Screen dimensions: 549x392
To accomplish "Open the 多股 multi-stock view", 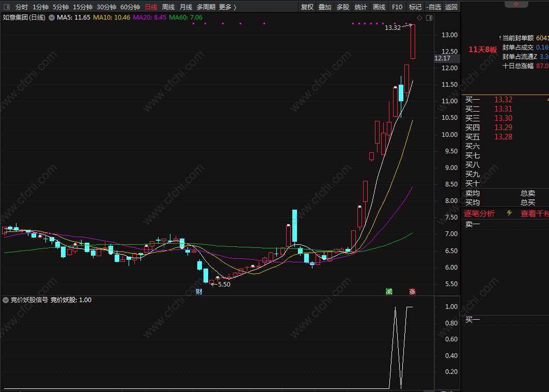I will (x=343, y=7).
